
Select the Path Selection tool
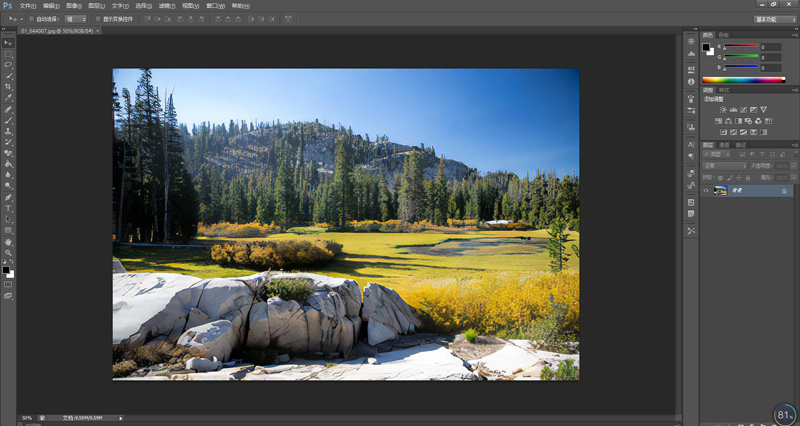pyautogui.click(x=8, y=219)
